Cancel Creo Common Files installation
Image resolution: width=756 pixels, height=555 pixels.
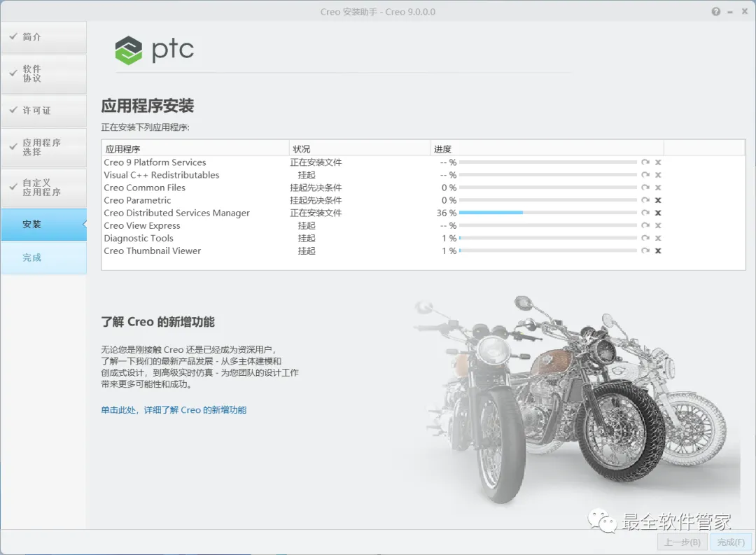(658, 188)
